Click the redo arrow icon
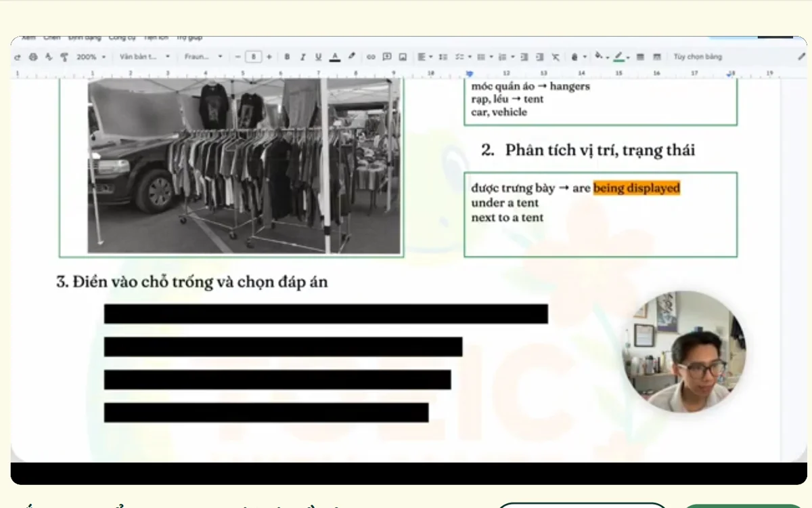The width and height of the screenshot is (812, 508). [x=17, y=57]
